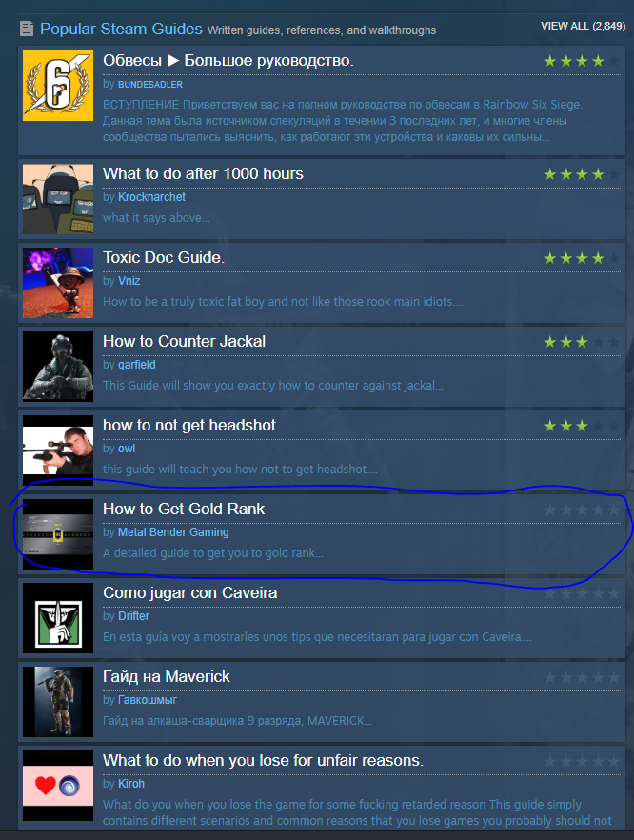Open the How to Counter Jackal guide title
634x840 pixels.
tap(185, 341)
